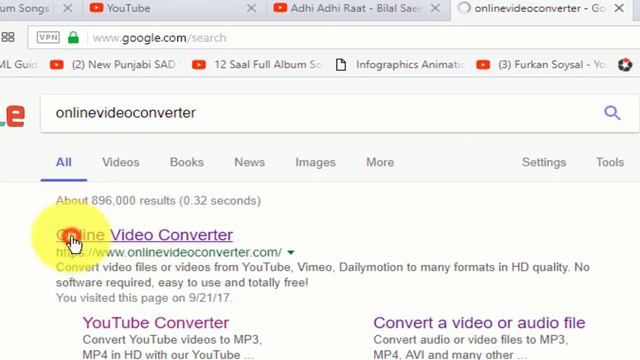Close the onlinevideoconverter Google tab
This screenshot has height=360, width=640.
pyautogui.click(x=619, y=8)
